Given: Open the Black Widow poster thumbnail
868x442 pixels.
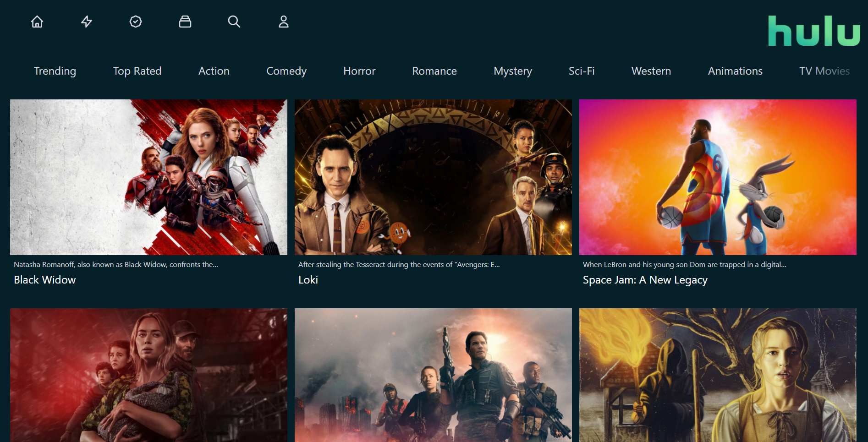Looking at the screenshot, I should click(x=148, y=177).
